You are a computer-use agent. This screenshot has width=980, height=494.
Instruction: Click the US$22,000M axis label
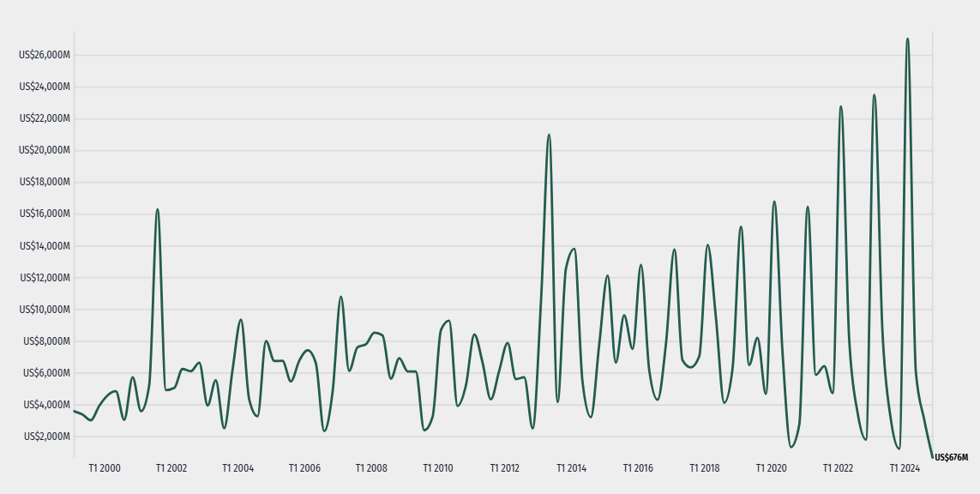pos(45,118)
